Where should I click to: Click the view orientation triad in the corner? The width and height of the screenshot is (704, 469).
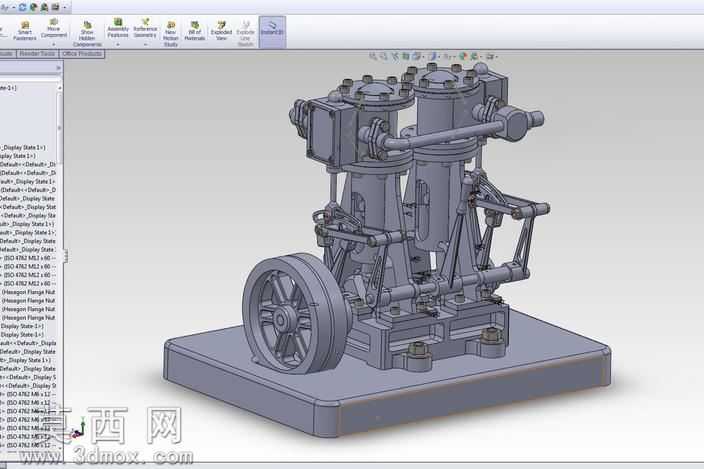click(x=78, y=429)
